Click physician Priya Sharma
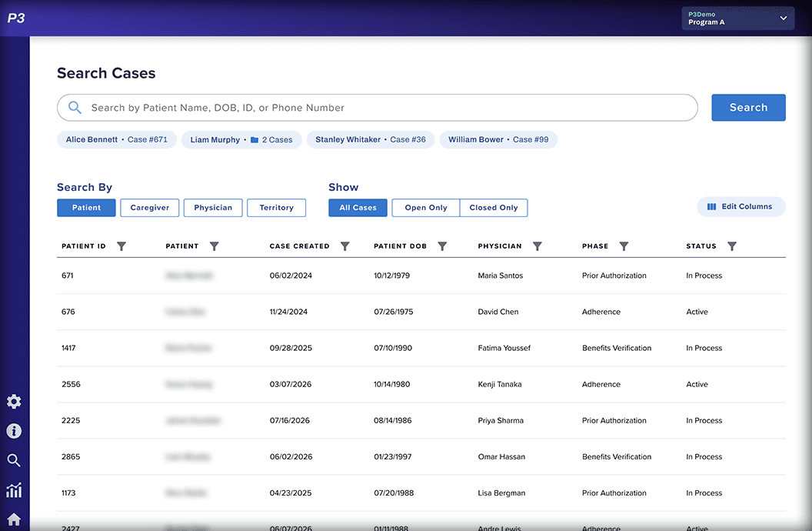This screenshot has height=531, width=812. (x=501, y=421)
